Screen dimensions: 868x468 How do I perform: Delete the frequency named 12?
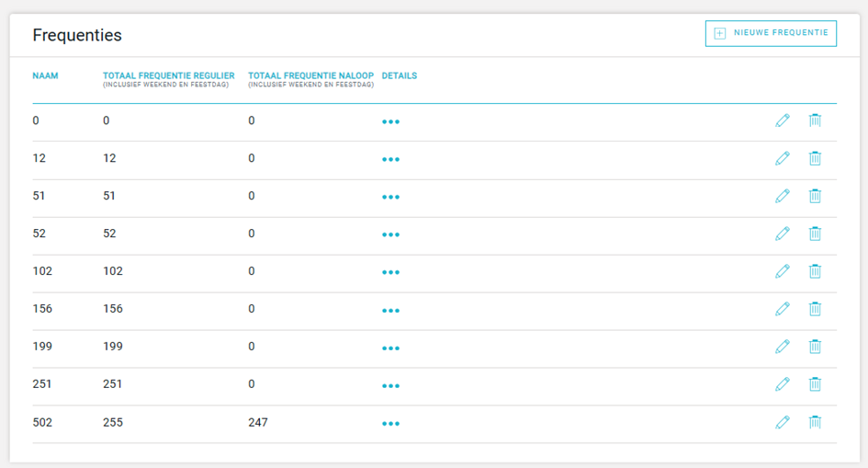click(x=815, y=158)
